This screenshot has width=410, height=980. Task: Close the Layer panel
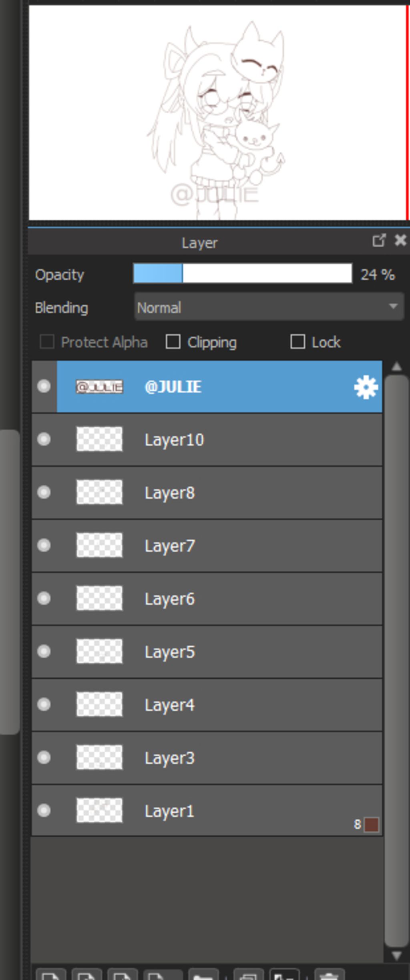pyautogui.click(x=400, y=240)
